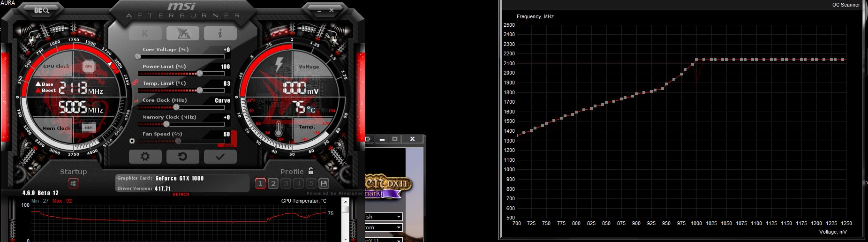Image resolution: width=868 pixels, height=242 pixels.
Task: Click the Core Clock Curve value
Action: [x=222, y=100]
